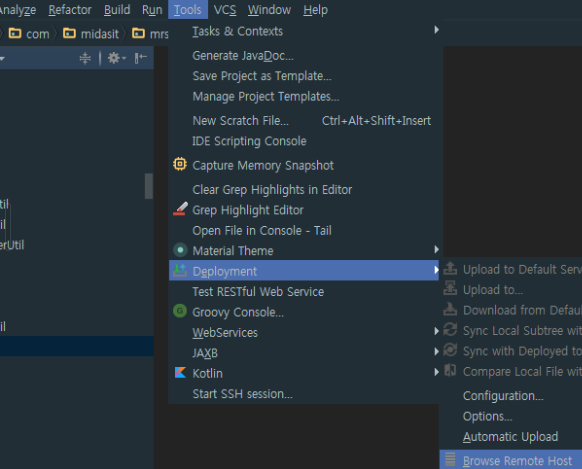Screen dimensions: 582x469
Task: Click the Compare Local File icon
Action: coord(450,370)
